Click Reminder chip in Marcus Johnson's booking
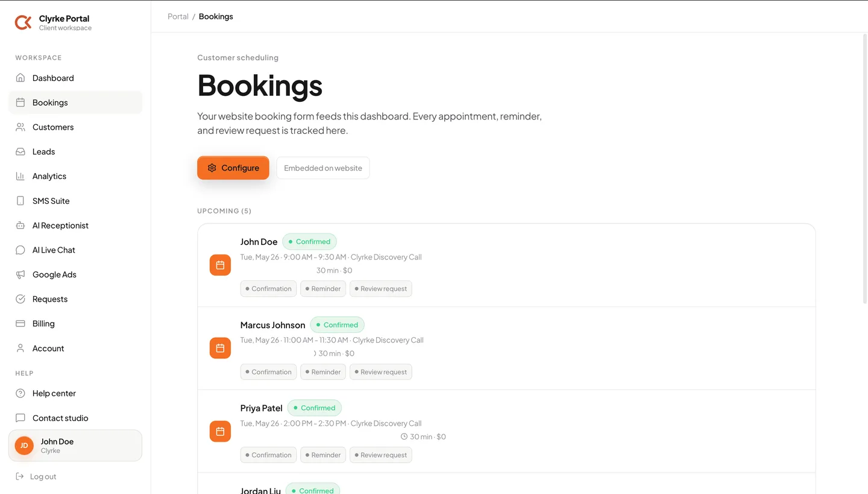868x494 pixels. (323, 372)
